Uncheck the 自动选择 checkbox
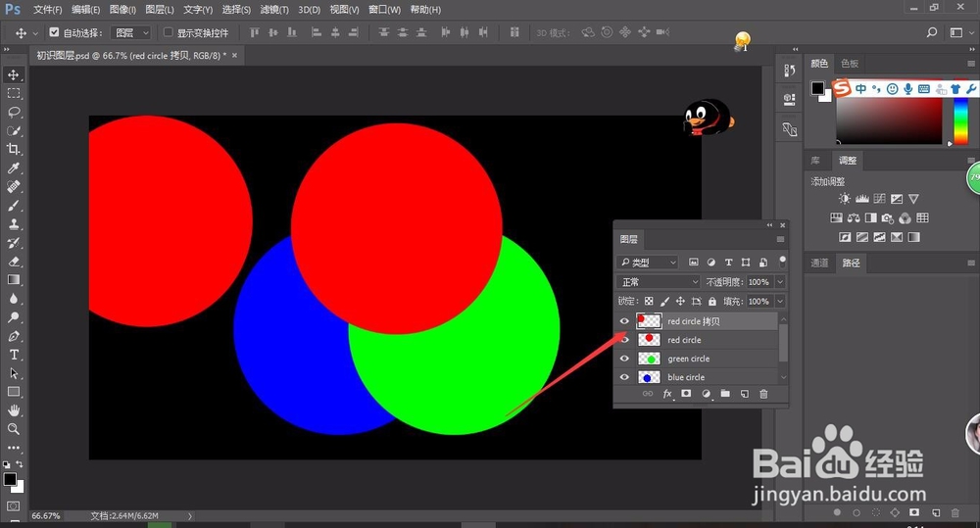980x528 pixels. click(x=54, y=32)
